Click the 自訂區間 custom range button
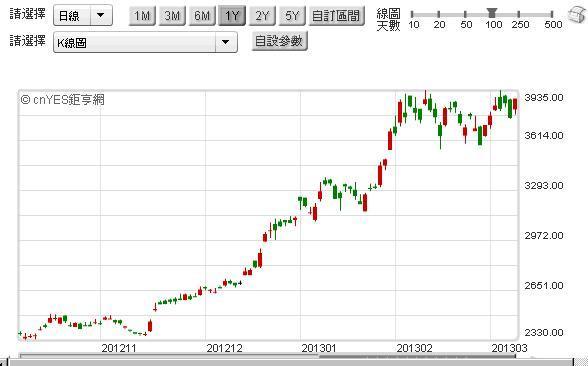588x366 pixels. click(x=336, y=16)
